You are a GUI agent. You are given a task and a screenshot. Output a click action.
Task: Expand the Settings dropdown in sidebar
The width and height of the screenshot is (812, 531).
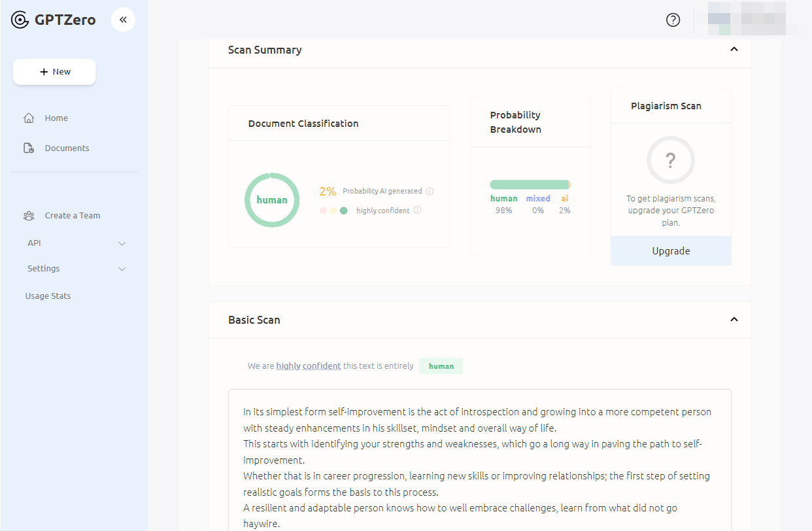(x=122, y=269)
